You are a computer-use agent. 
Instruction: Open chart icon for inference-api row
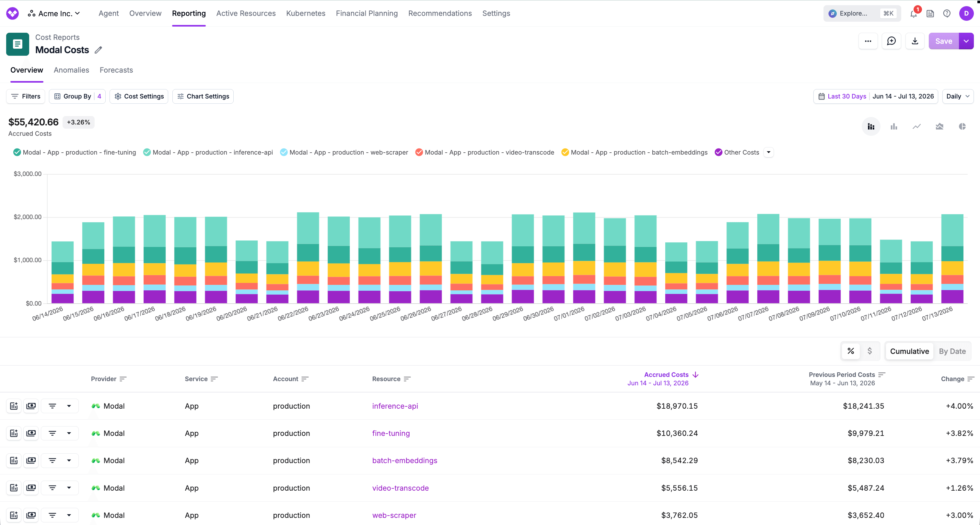click(14, 406)
